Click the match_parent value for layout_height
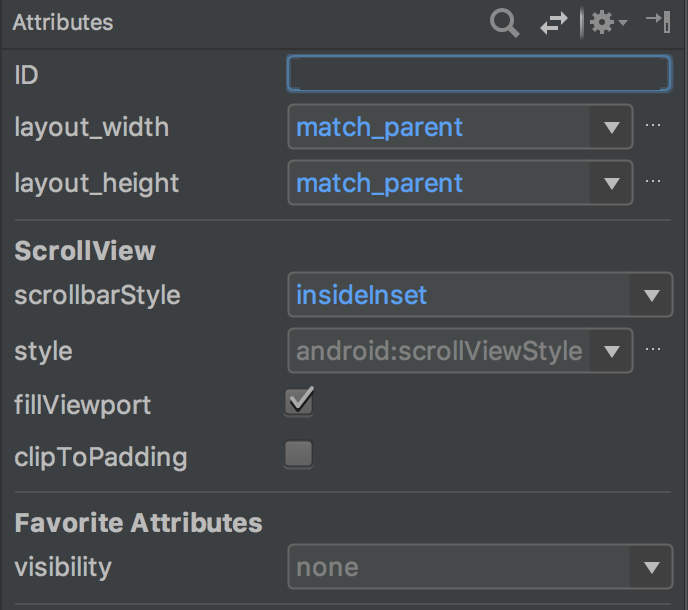Image resolution: width=688 pixels, height=610 pixels. click(380, 183)
